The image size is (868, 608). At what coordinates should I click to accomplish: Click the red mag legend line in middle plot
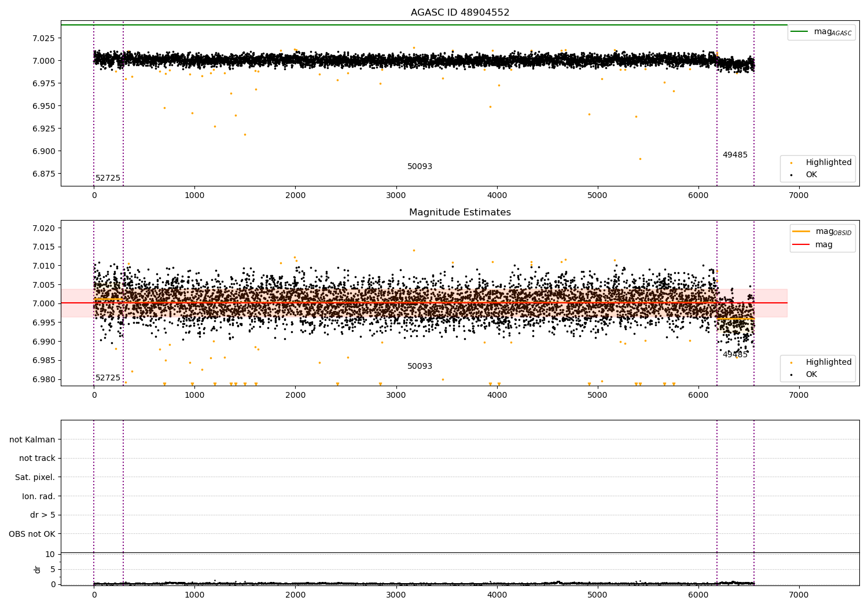pyautogui.click(x=801, y=245)
